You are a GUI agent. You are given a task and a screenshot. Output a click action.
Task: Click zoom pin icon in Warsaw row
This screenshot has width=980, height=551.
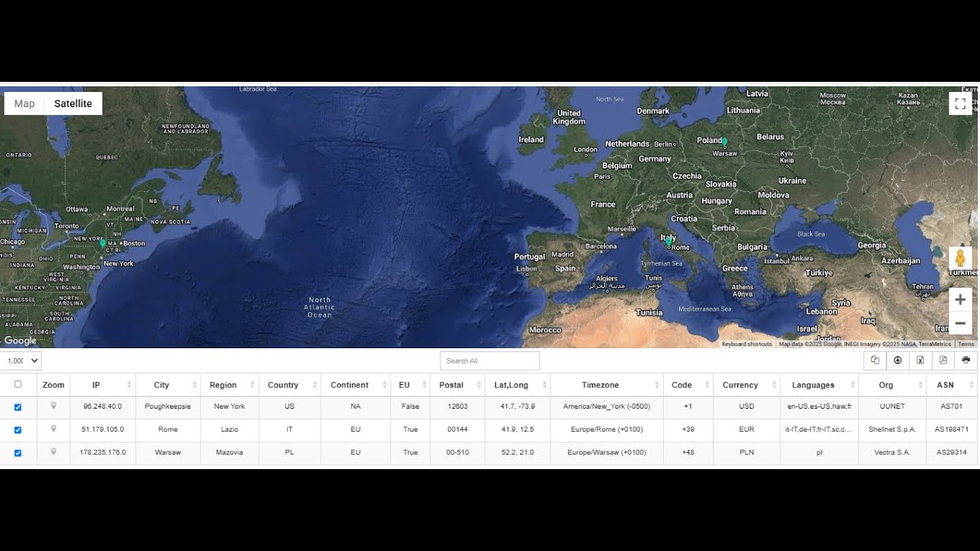(54, 452)
